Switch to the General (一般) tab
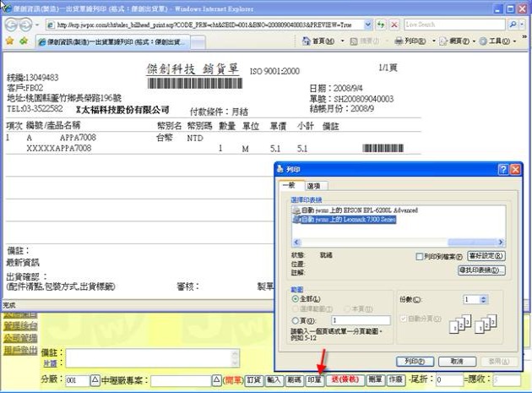The height and width of the screenshot is (393, 532). pos(289,186)
